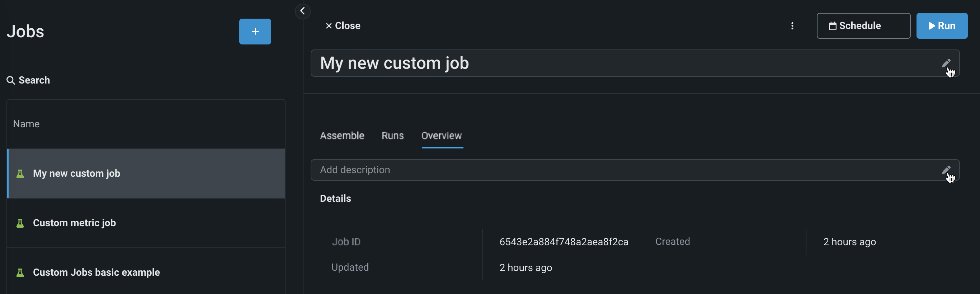Click flask icon beside My new custom job
Screen dimensions: 980x294
(x=20, y=174)
